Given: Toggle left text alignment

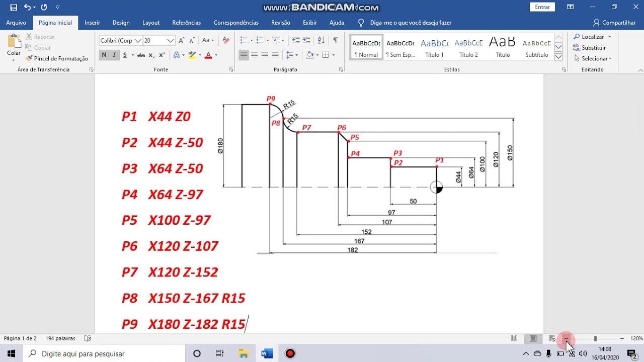Looking at the screenshot, I should (x=244, y=55).
